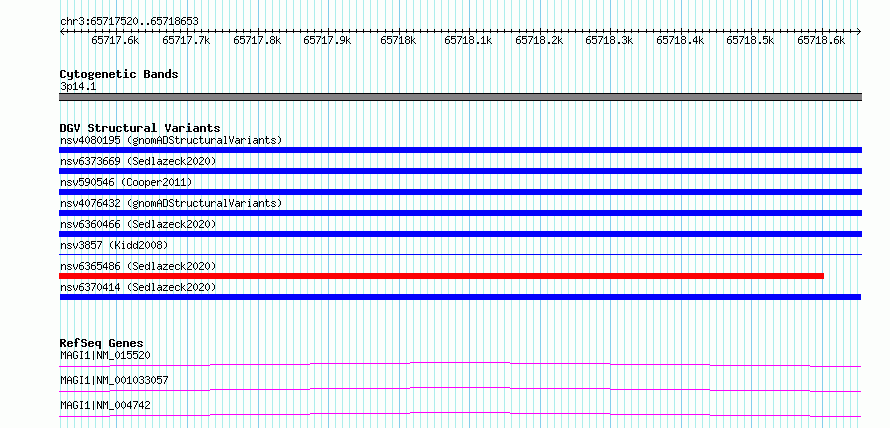Click the 65717.8k ruler tick label
The image size is (890, 428).
[257, 40]
